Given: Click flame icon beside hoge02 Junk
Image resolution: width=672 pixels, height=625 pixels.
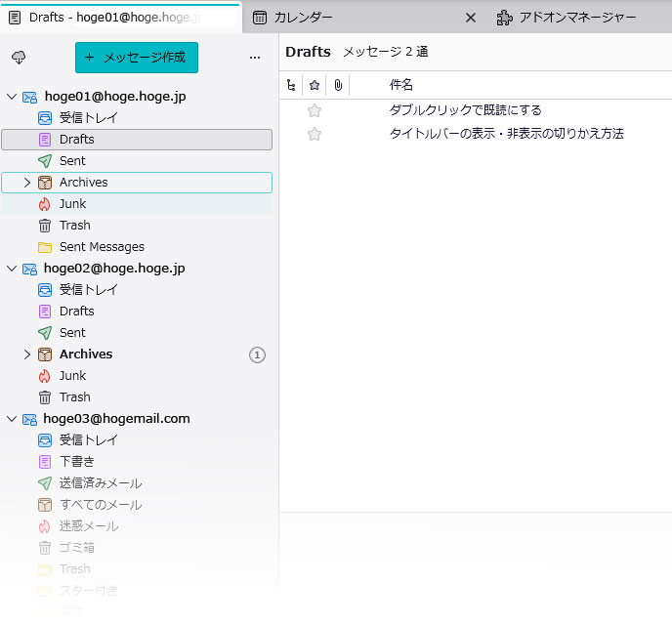Looking at the screenshot, I should (x=45, y=376).
